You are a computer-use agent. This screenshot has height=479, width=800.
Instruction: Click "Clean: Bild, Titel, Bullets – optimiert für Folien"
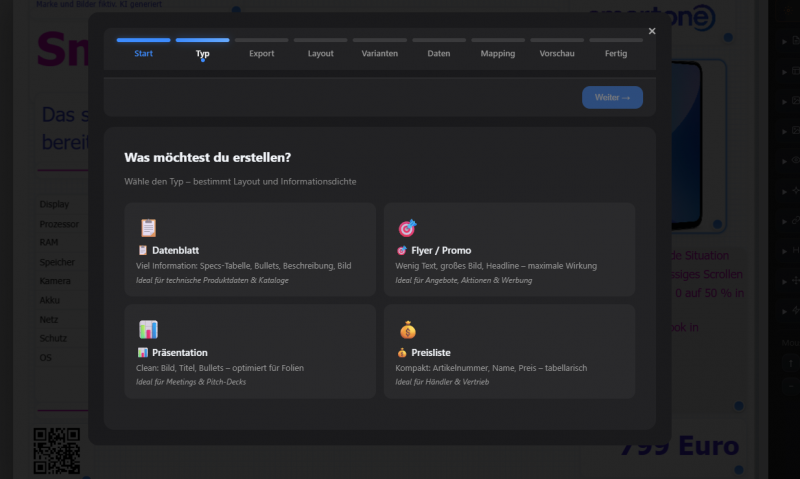[220, 368]
